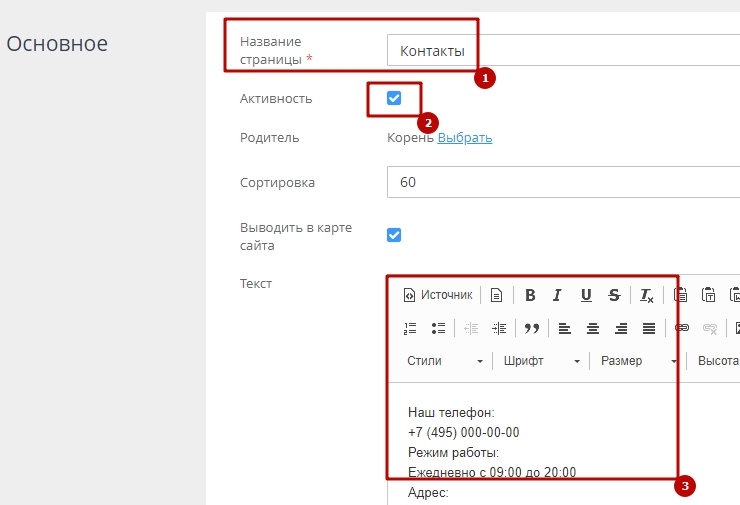
Task: Insert a block quote
Action: (531, 328)
